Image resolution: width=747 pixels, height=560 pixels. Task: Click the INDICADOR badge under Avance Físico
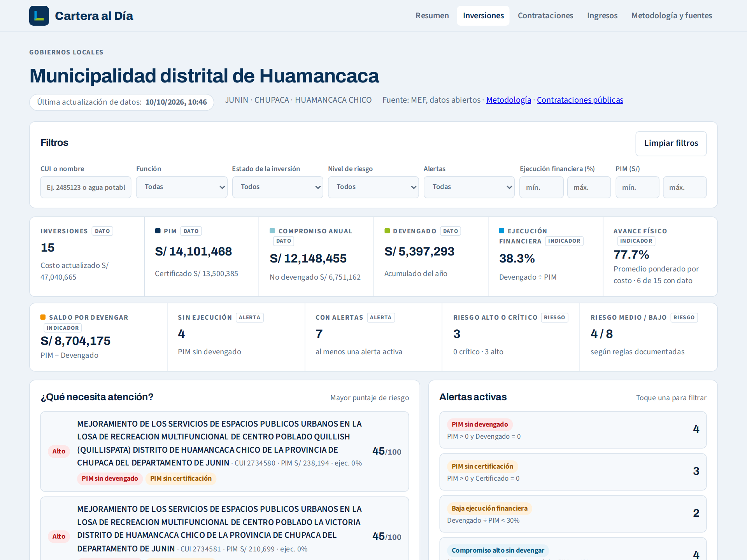636,241
